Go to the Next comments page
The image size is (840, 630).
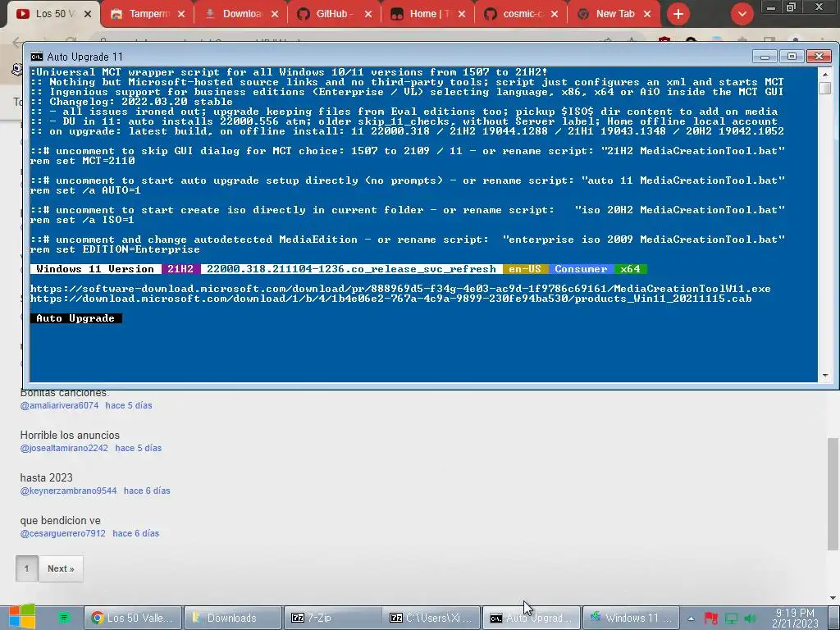61,568
